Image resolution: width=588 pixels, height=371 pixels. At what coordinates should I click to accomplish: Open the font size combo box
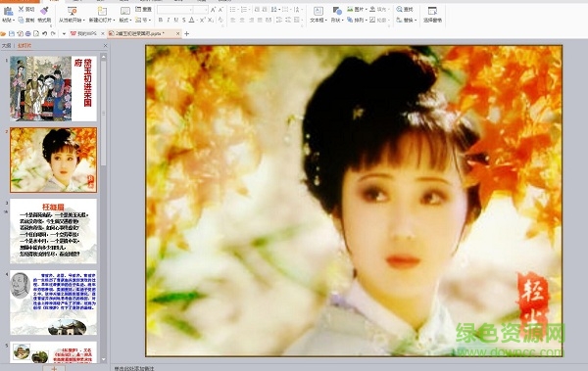(x=201, y=10)
